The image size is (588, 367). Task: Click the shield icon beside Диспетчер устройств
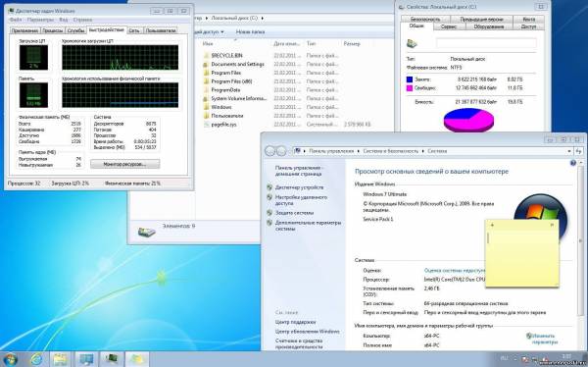pos(269,187)
